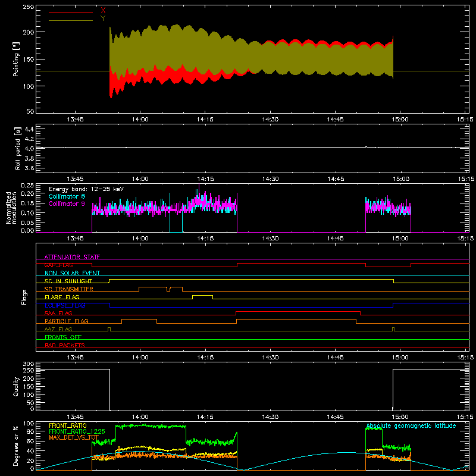Click the first PARTICLE_FLAG raised pulse
The width and height of the screenshot is (476, 476).
pyautogui.click(x=139, y=320)
